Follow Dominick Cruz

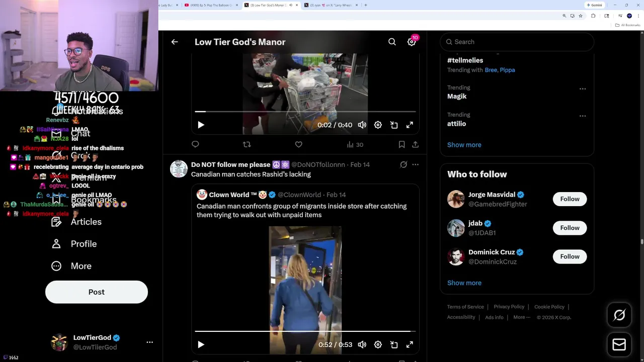[570, 256]
